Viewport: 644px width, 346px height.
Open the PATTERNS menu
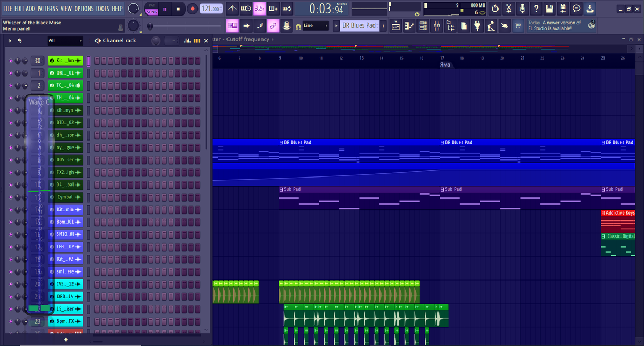tap(48, 9)
